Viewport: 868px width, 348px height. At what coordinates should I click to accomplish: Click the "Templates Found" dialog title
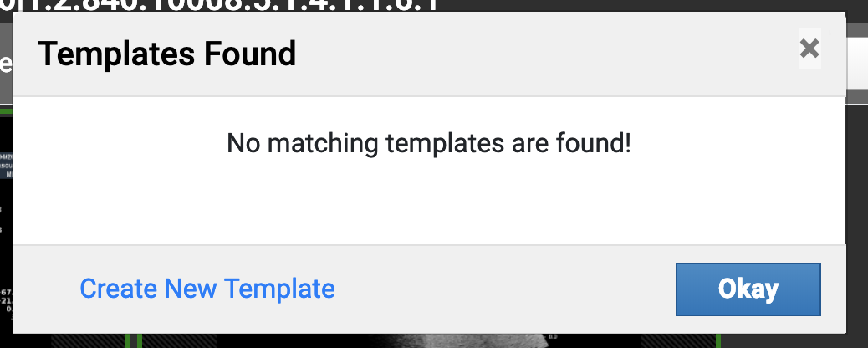coord(167,55)
